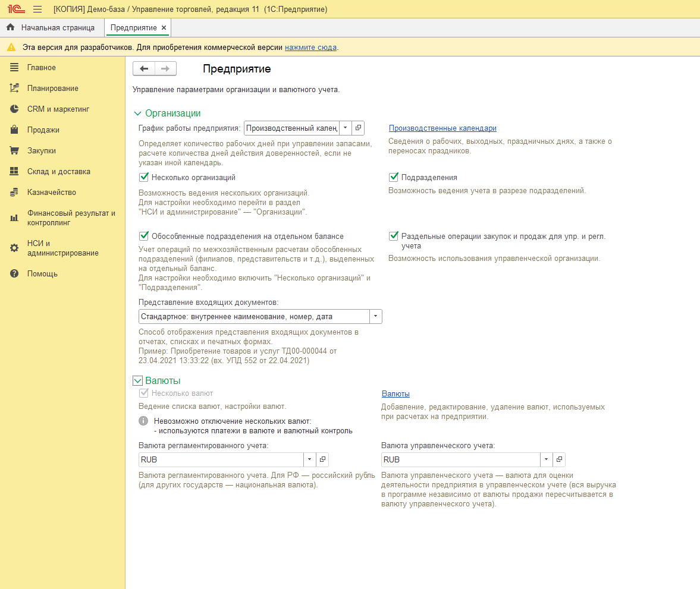Open the Планирование section
This screenshot has width=700, height=589.
coord(53,89)
